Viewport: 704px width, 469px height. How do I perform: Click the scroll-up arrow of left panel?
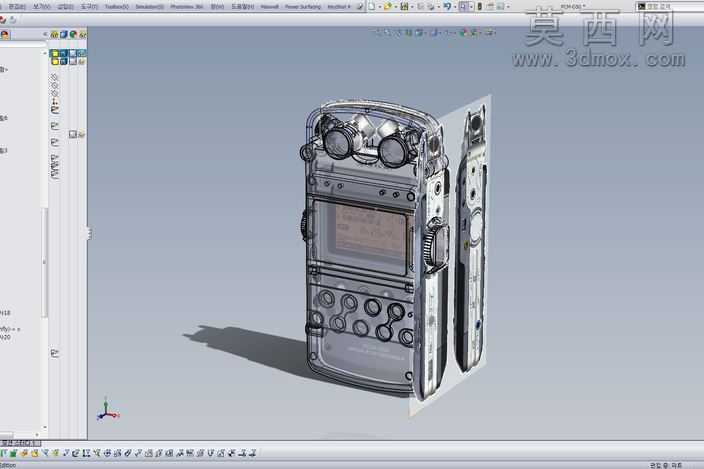(x=44, y=53)
